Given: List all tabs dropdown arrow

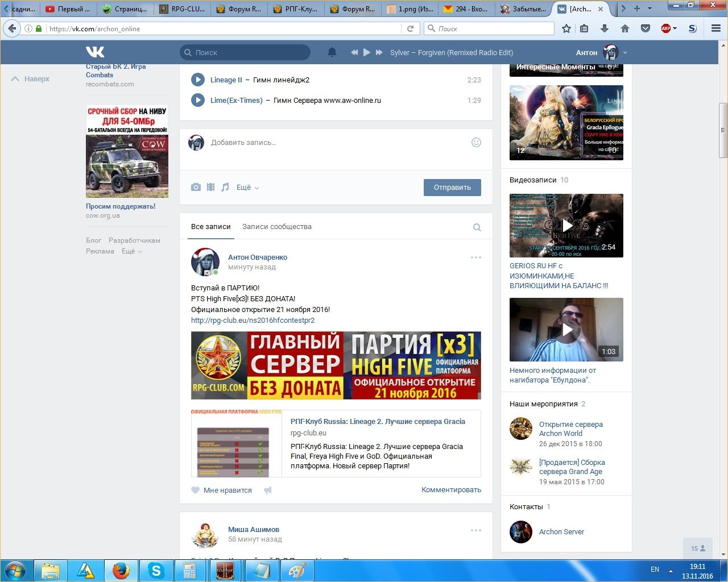Looking at the screenshot, I should pos(650,9).
